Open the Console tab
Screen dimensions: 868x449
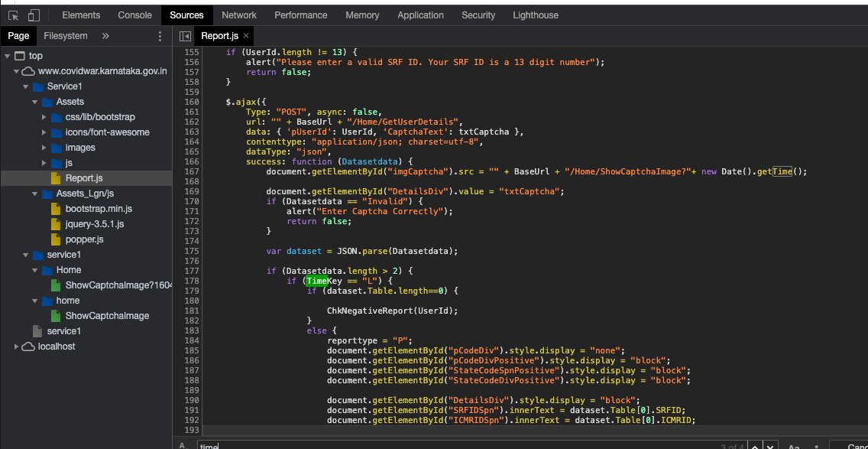(x=134, y=15)
